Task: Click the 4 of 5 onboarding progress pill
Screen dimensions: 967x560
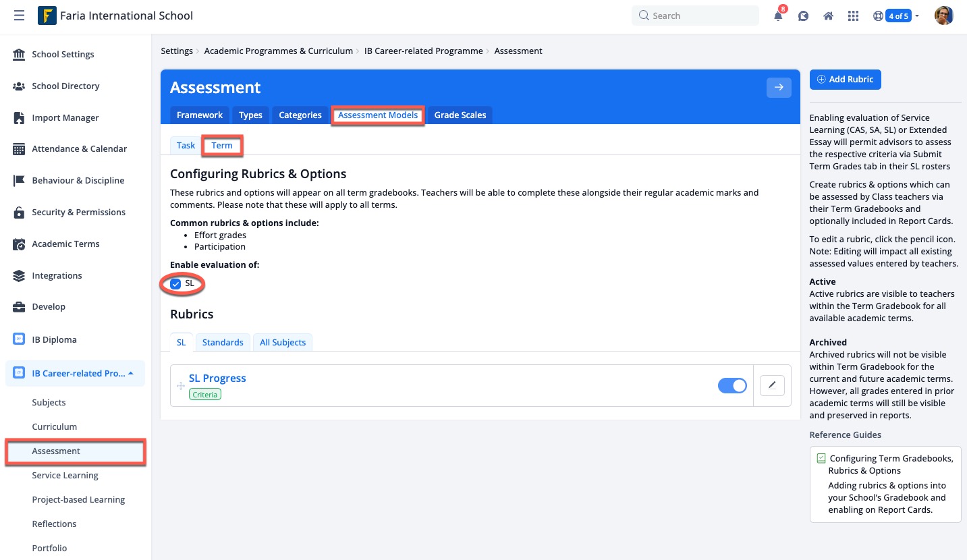Action: click(898, 15)
